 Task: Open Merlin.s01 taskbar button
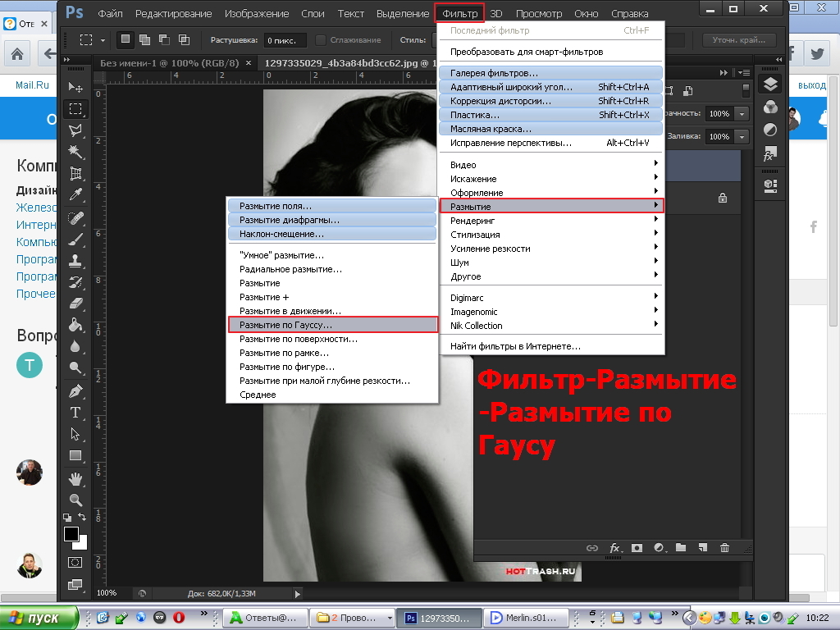point(526,618)
